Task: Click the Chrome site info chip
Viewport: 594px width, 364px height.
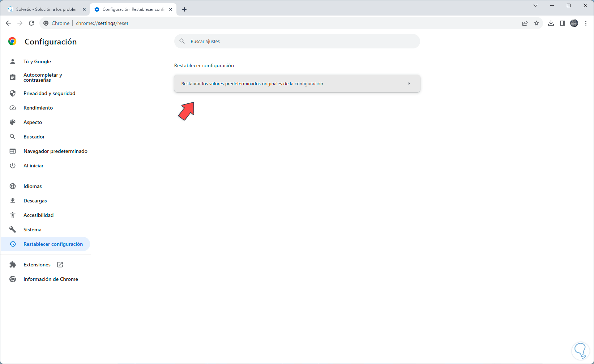Action: click(56, 23)
